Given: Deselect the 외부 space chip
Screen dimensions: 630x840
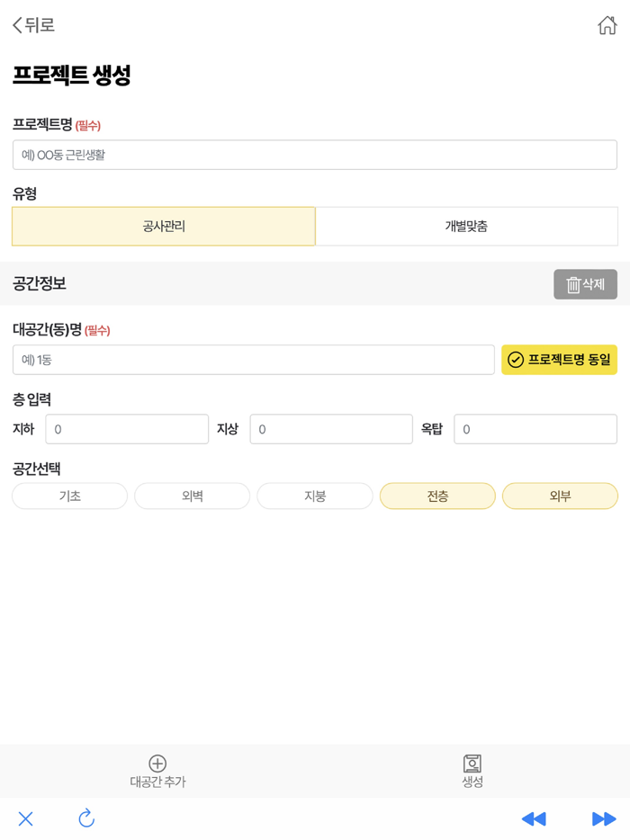Looking at the screenshot, I should [560, 496].
